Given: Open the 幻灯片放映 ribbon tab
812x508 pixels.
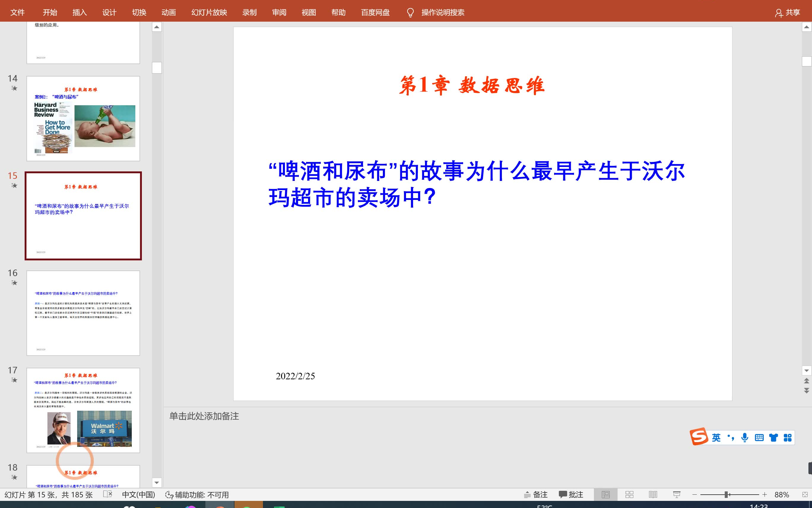Looking at the screenshot, I should 209,12.
